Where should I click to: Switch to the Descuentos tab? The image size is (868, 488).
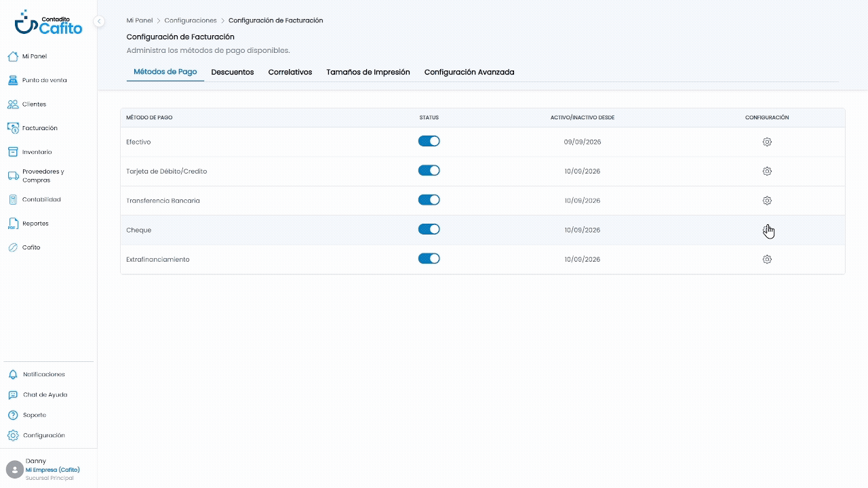pyautogui.click(x=233, y=72)
